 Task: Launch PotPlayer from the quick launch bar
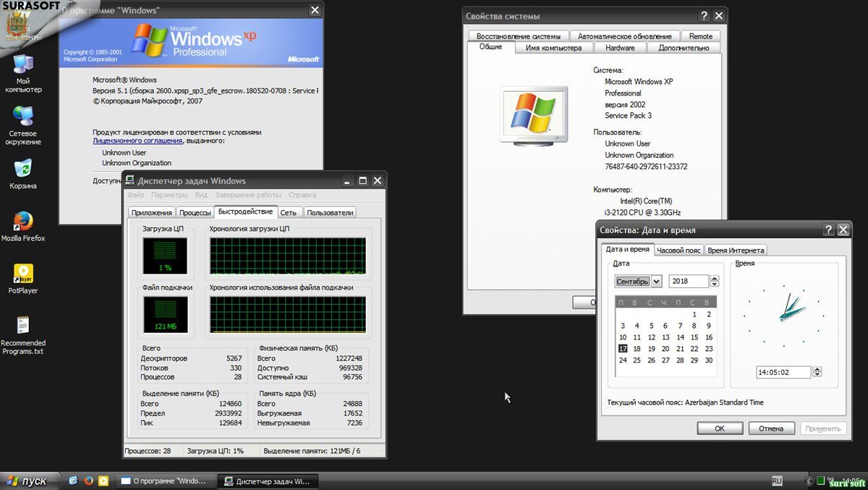coord(103,481)
